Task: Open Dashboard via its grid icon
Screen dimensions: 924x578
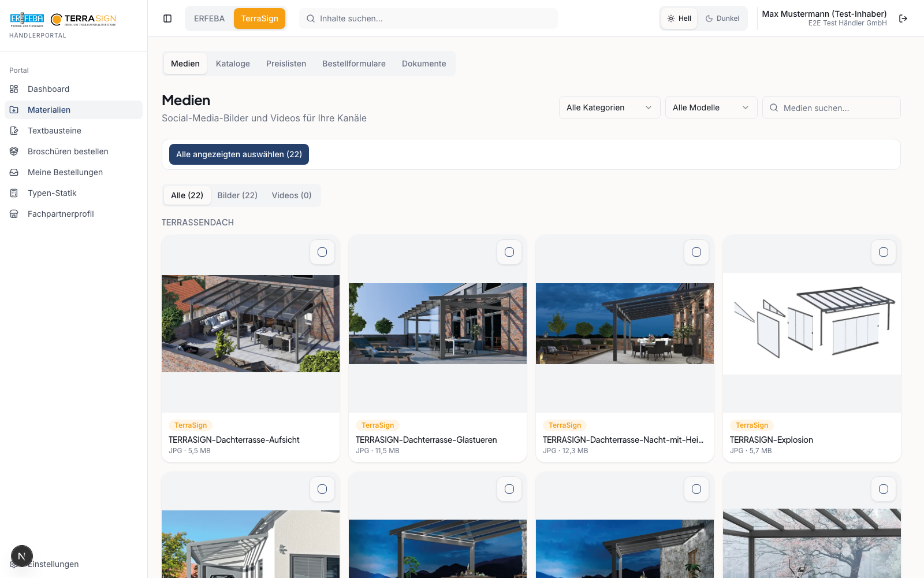Action: click(x=14, y=89)
